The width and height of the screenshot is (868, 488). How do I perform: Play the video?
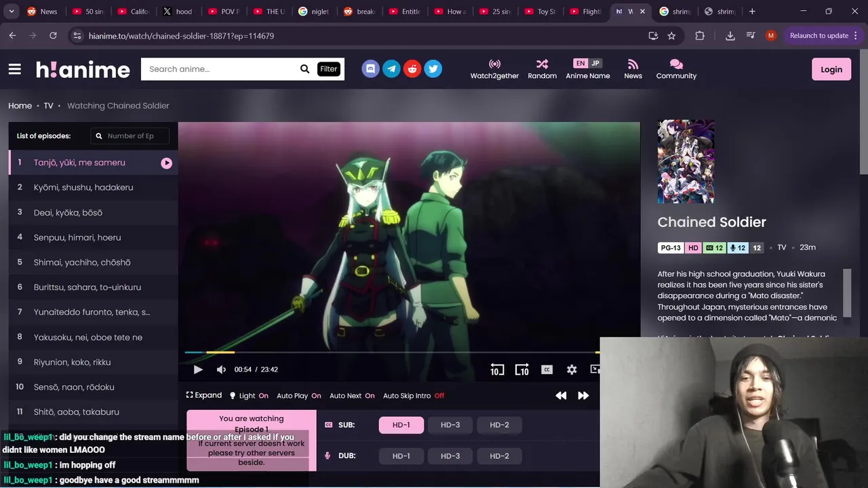(198, 369)
